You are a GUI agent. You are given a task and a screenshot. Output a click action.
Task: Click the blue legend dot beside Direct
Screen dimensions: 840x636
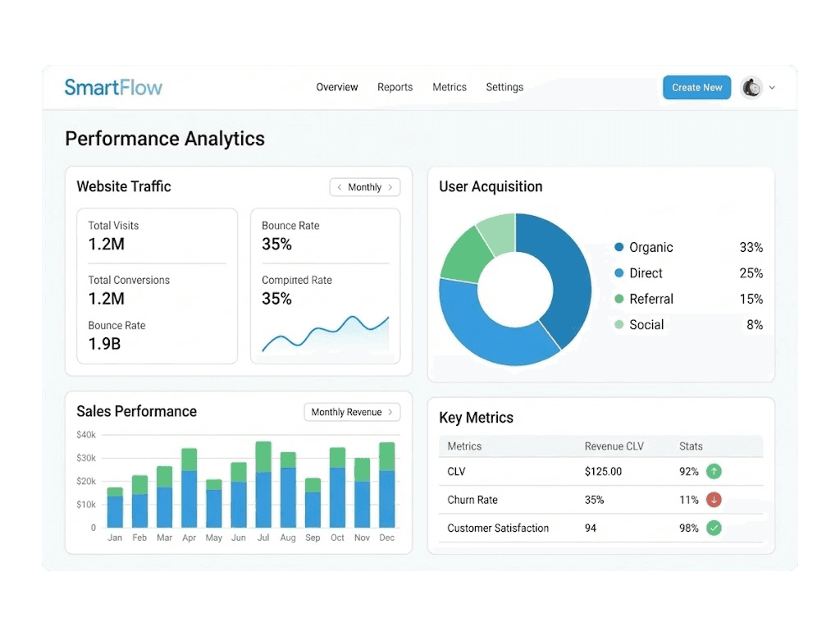tap(619, 273)
